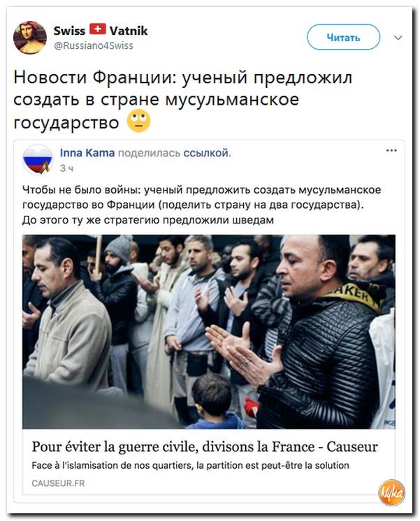420x521 pixels.
Task: Open the Mona Lisa profile avatar
Action: (30, 38)
